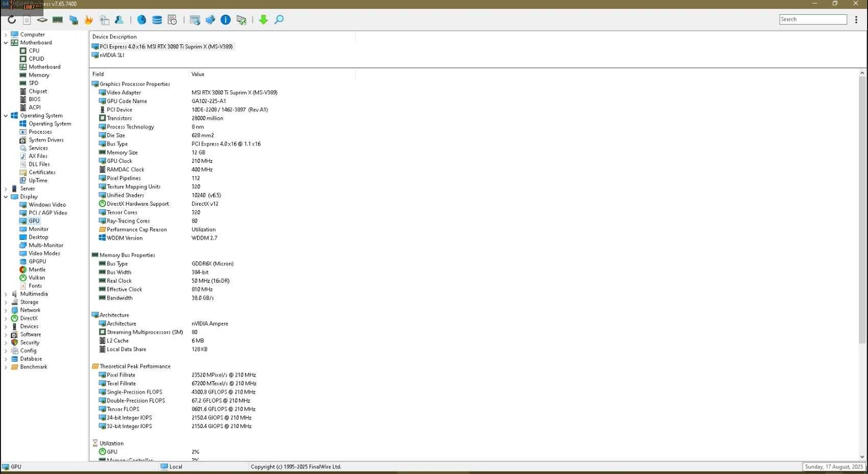Click the blue info circle toolbar icon
Screen dimensions: 868x474
point(226,20)
